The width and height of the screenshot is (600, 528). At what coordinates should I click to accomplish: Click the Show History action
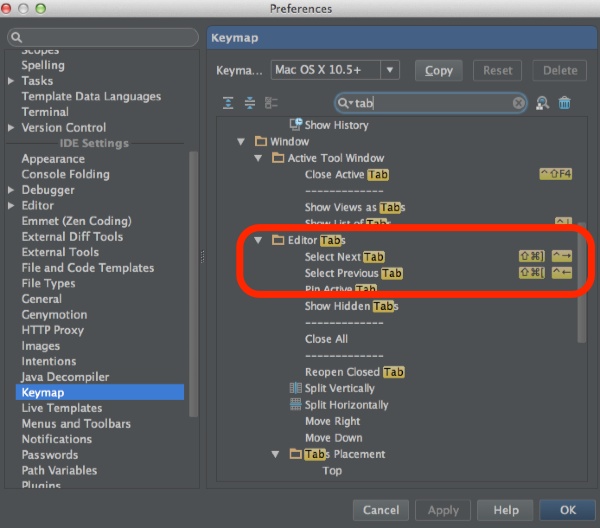click(x=336, y=125)
